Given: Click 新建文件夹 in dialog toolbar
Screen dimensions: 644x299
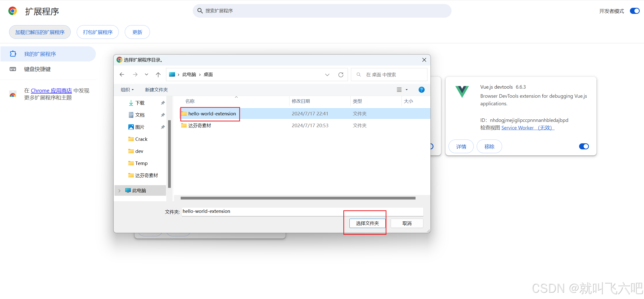Looking at the screenshot, I should tap(156, 90).
